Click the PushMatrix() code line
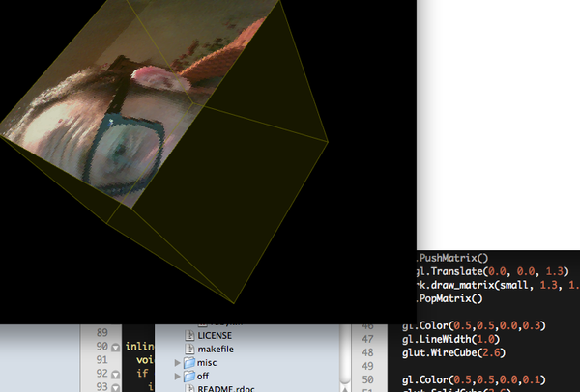Screen dimensions: 580x392 [x=452, y=258]
